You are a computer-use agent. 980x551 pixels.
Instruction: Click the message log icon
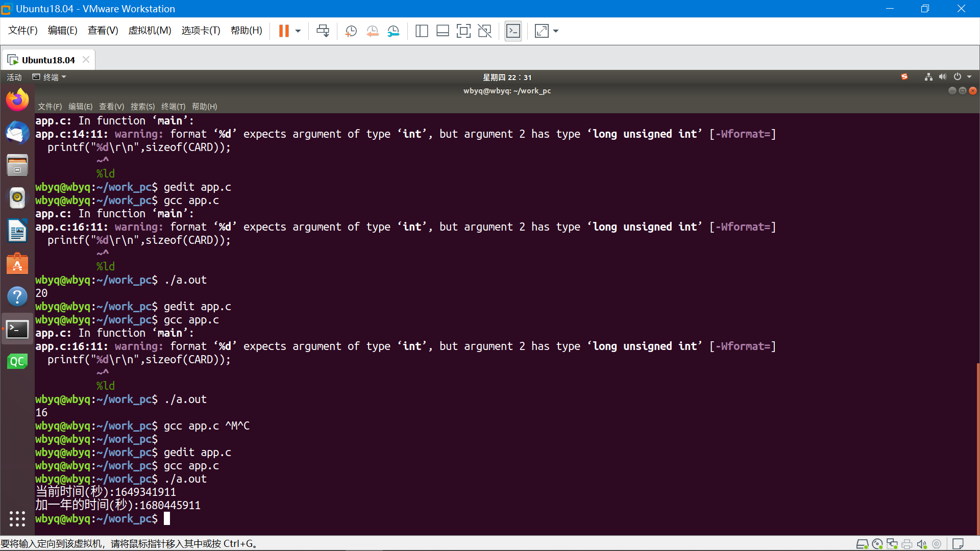pyautogui.click(x=958, y=544)
